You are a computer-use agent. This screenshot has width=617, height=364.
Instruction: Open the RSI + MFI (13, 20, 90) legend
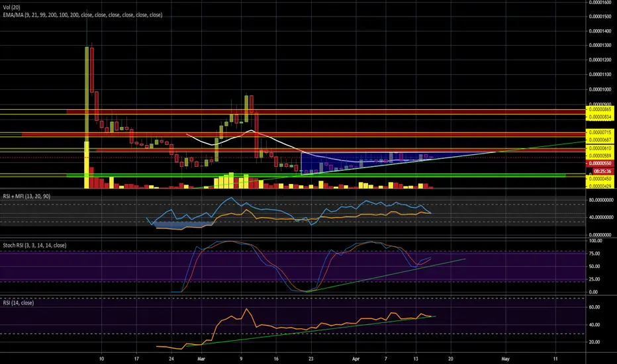[x=26, y=197]
